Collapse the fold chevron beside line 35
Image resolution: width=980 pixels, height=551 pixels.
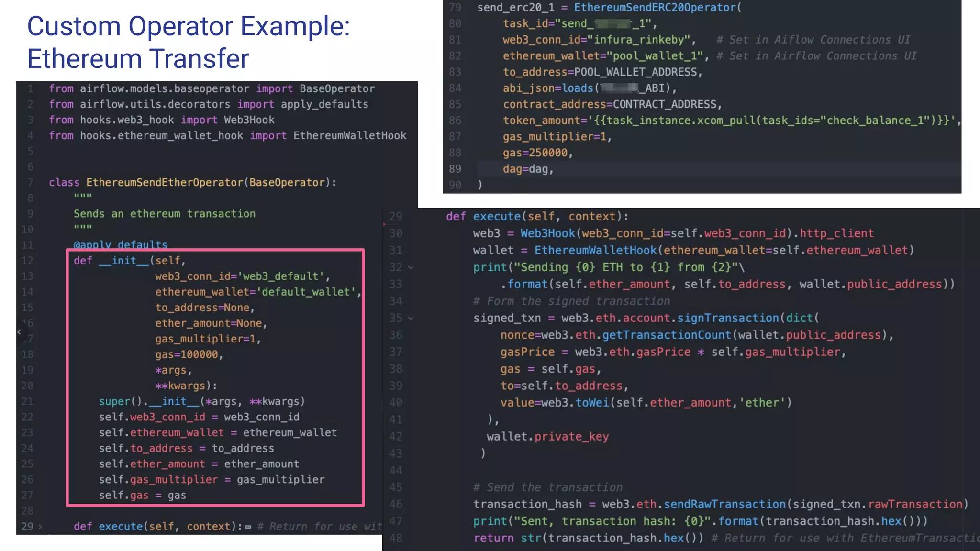[x=411, y=319]
